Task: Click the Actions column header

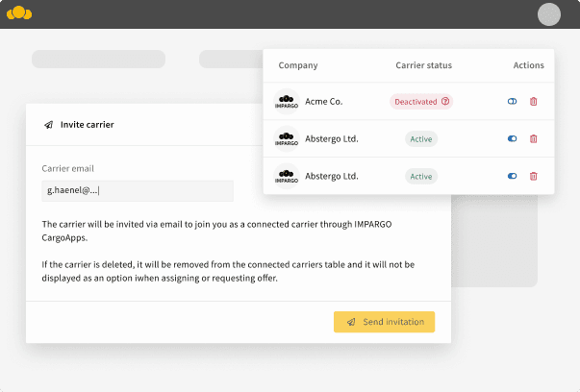Action: click(528, 65)
